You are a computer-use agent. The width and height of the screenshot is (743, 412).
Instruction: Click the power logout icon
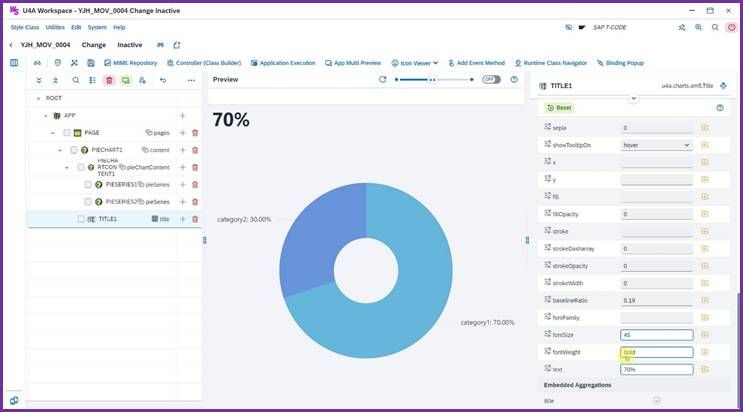(732, 27)
